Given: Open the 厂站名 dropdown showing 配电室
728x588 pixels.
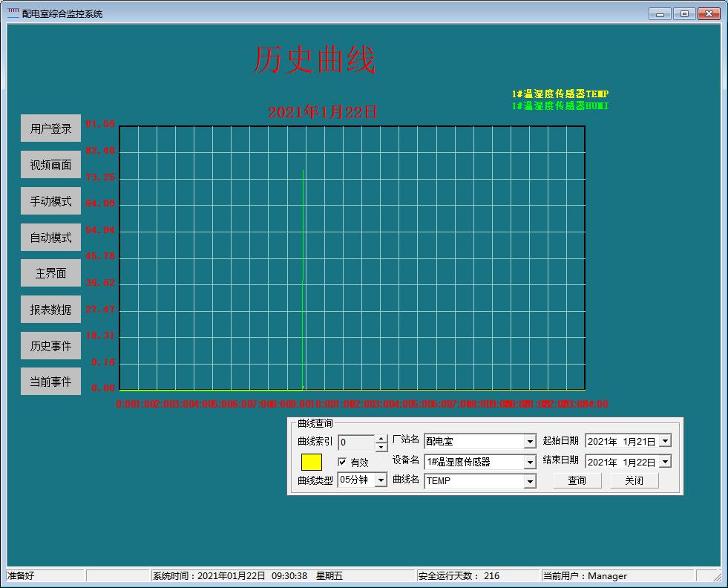Looking at the screenshot, I should coord(530,442).
